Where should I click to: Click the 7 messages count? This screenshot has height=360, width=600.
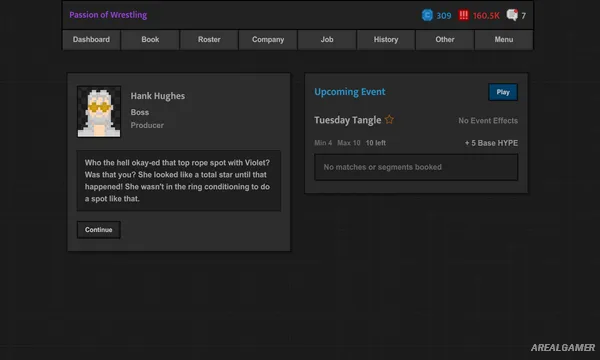523,16
